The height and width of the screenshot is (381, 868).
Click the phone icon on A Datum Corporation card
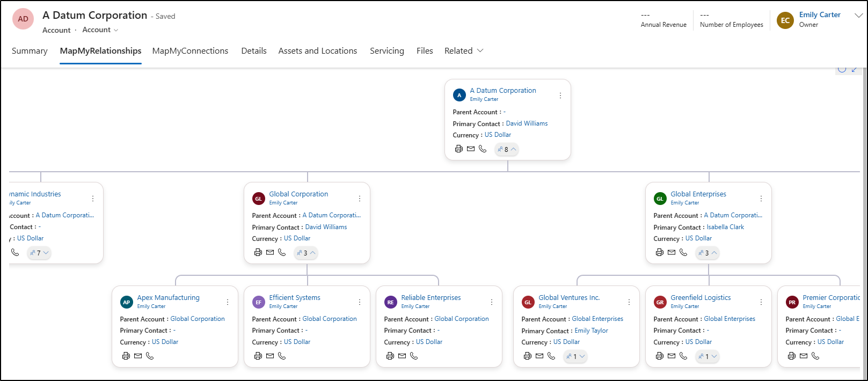pos(483,149)
